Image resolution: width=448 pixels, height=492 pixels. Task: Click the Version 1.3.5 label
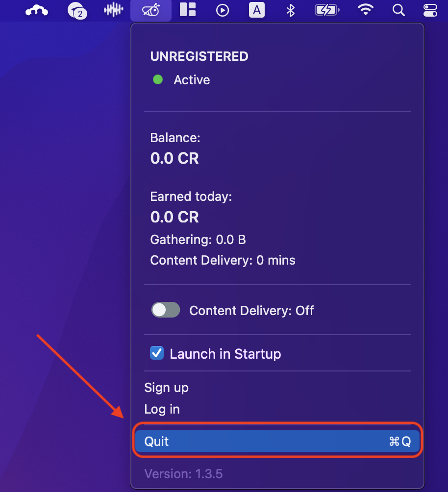(x=183, y=474)
